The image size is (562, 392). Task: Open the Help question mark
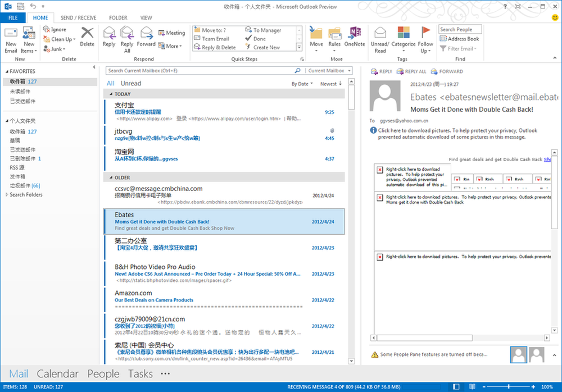505,6
